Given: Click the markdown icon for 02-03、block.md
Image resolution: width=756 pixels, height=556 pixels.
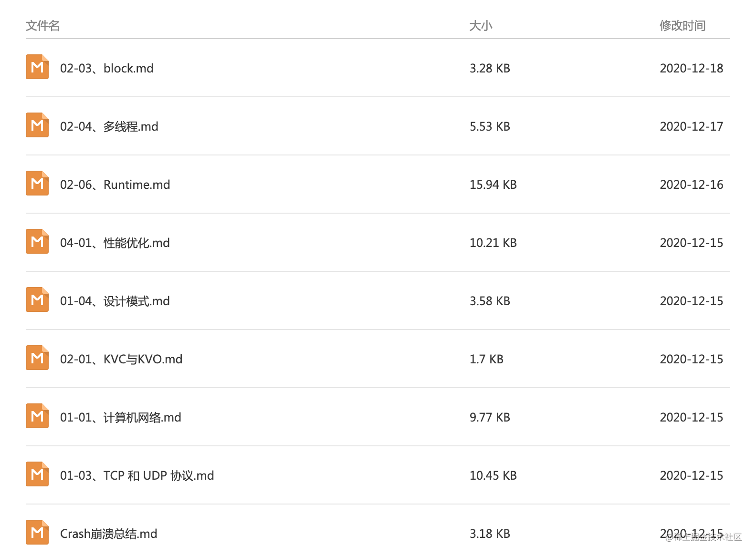Looking at the screenshot, I should pyautogui.click(x=37, y=67).
